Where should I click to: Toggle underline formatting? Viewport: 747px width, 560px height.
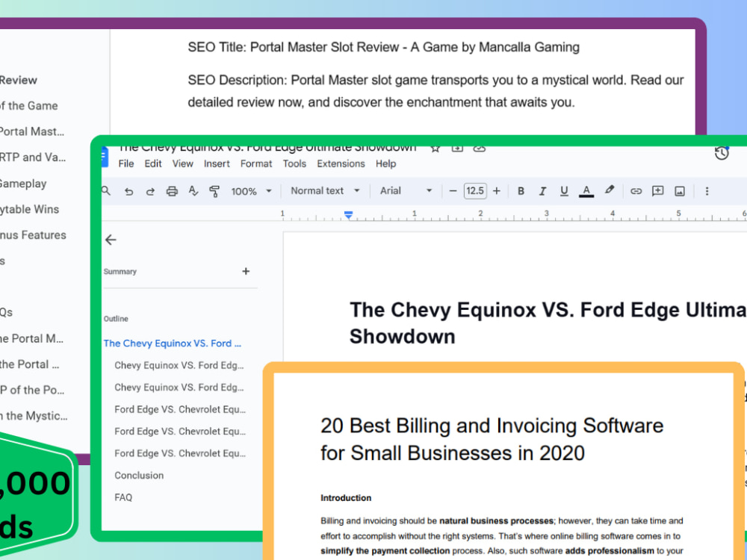564,191
